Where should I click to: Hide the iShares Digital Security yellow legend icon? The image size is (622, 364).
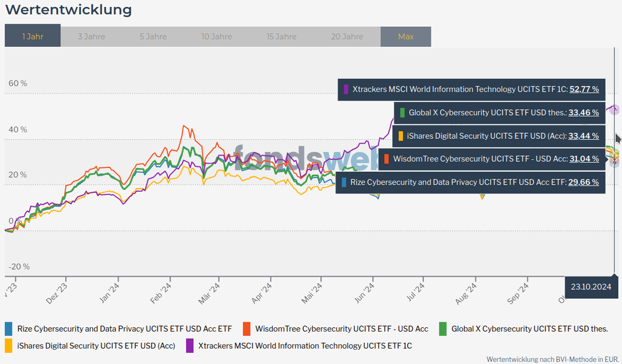pyautogui.click(x=9, y=345)
